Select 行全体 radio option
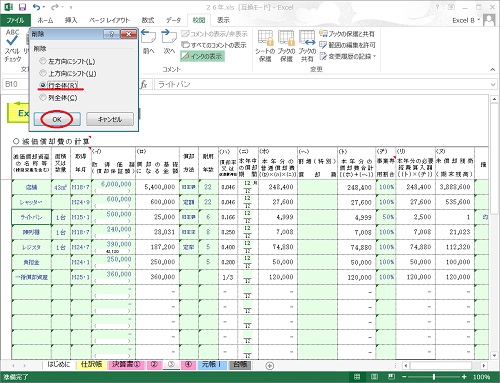 (58, 85)
